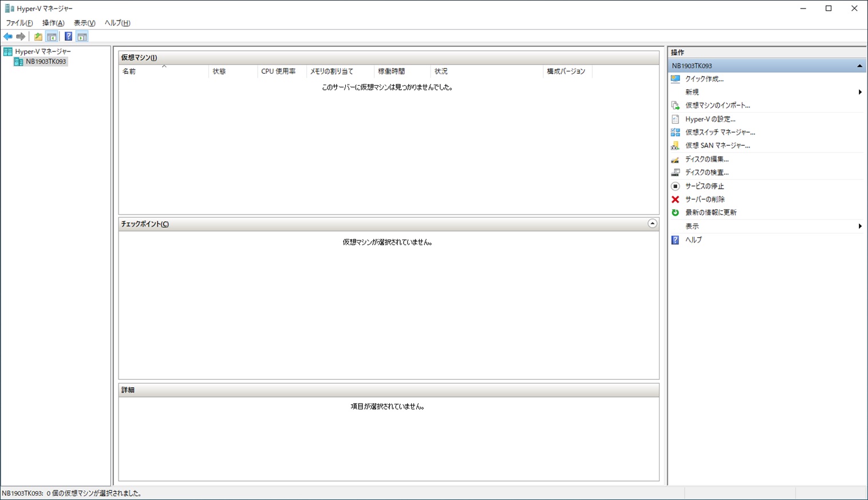The width and height of the screenshot is (868, 500).
Task: Collapse the NB1903TK093 actions header
Action: point(859,66)
